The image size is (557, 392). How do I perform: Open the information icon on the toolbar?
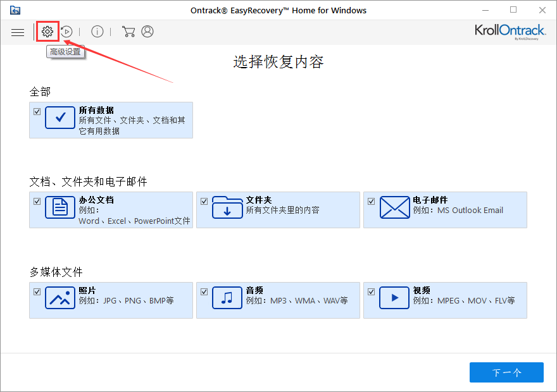(97, 31)
